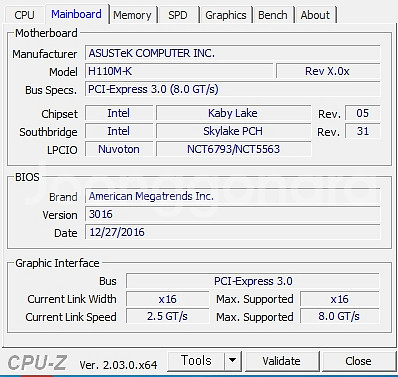Select the NCT6793/NCT5563 LPCIO value
398x377 pixels.
(x=233, y=149)
